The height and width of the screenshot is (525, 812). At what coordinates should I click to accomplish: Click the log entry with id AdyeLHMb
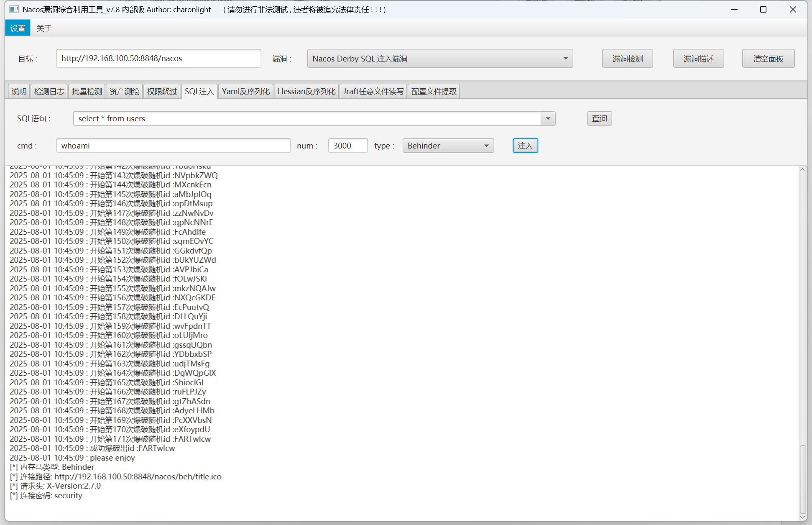click(112, 410)
